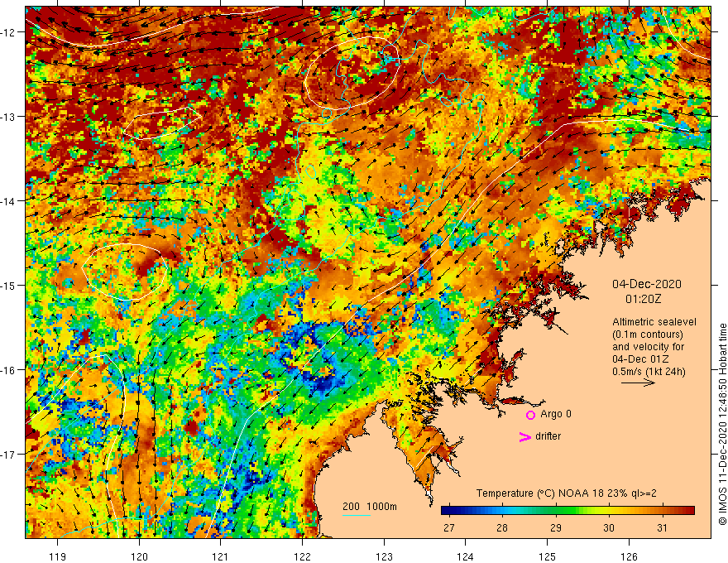The width and height of the screenshot is (728, 563).
Task: Click longitude axis label 121
Action: click(221, 556)
